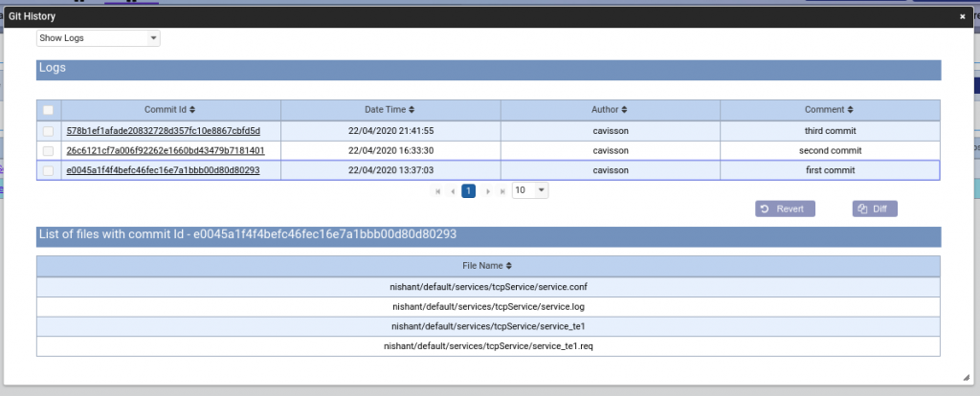Click the Diff button
This screenshot has height=396, width=980.
(875, 209)
